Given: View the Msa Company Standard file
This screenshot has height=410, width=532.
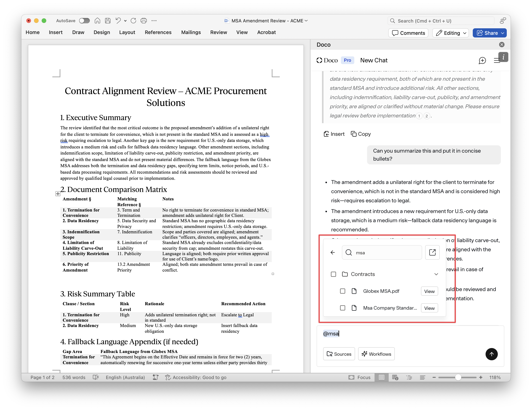Looking at the screenshot, I should 429,308.
